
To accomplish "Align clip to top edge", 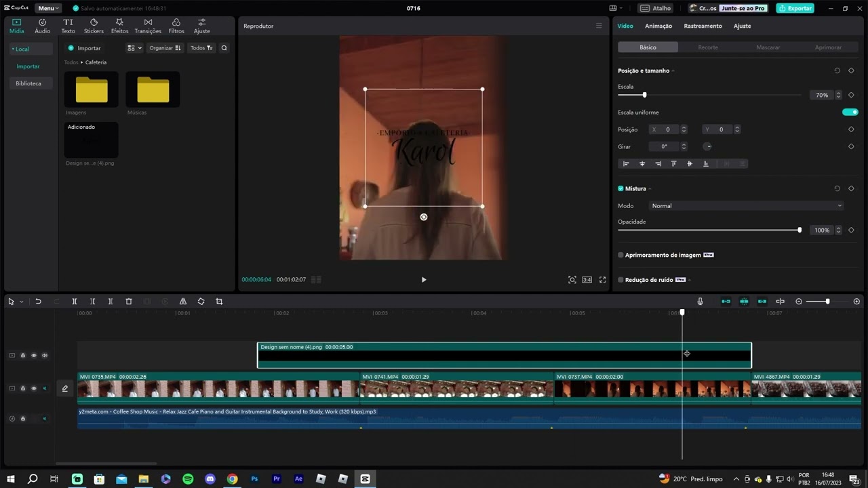I will 673,163.
